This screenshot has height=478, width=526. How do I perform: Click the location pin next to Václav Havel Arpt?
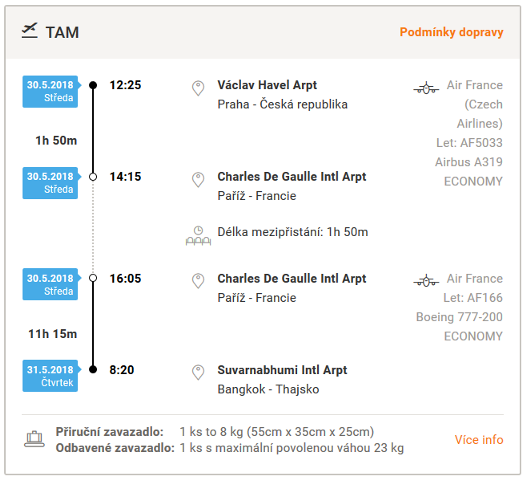tap(198, 88)
